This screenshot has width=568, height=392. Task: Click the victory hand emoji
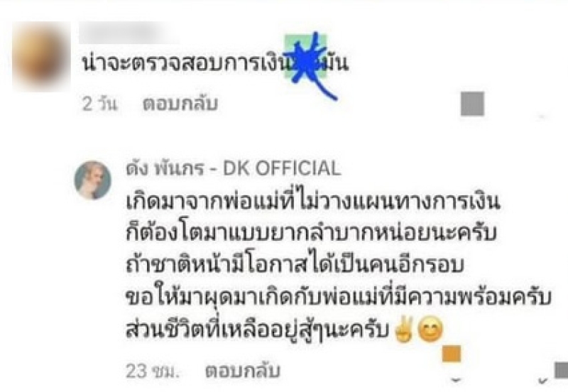[403, 330]
